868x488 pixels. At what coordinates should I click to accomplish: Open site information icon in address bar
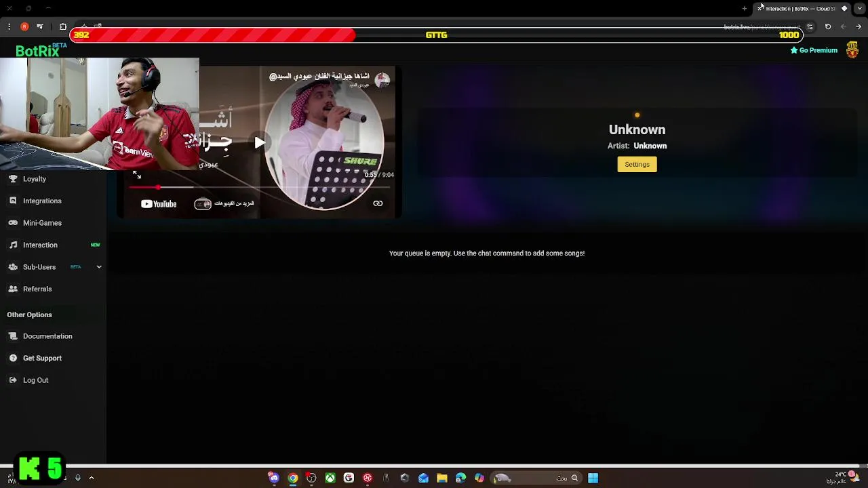[810, 26]
